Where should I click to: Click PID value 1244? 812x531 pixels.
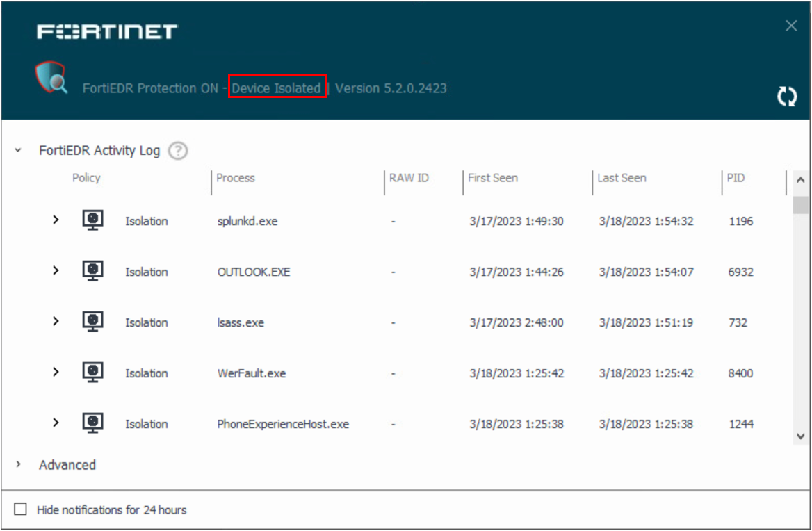coord(741,425)
